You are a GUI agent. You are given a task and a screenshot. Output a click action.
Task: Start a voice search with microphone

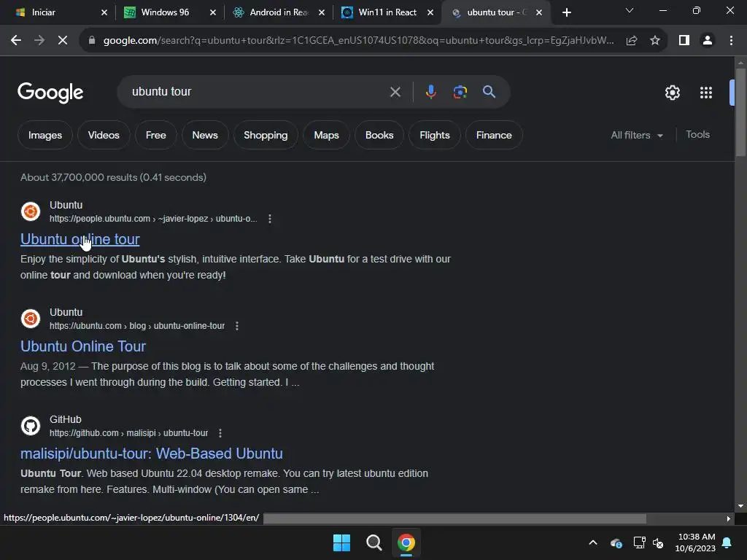coord(430,92)
